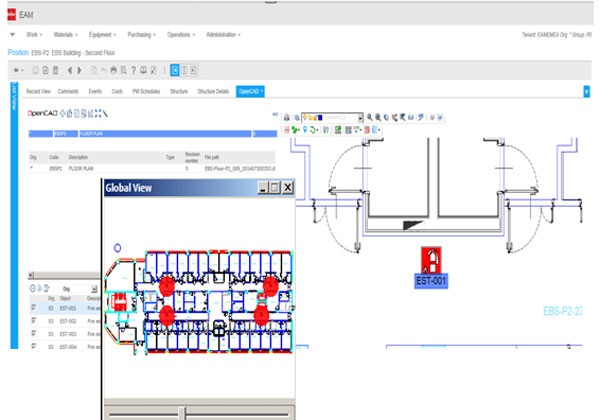Go to the previous record arrow

point(69,70)
